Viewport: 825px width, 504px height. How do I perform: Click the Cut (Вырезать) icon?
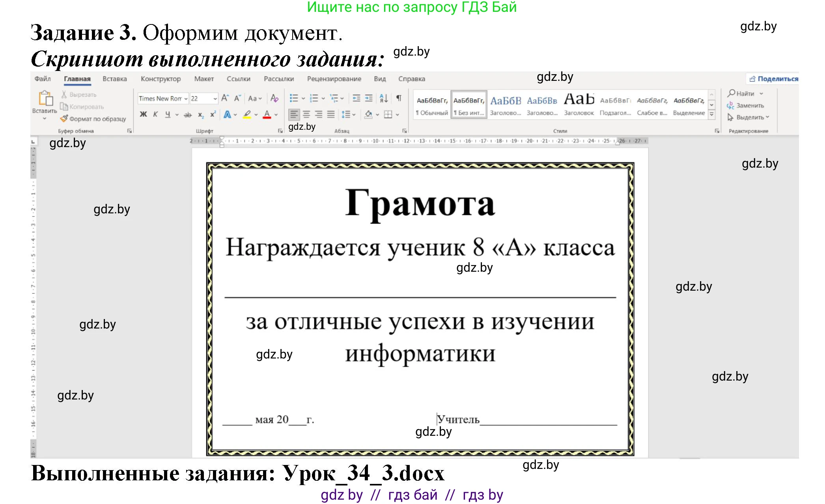(63, 95)
